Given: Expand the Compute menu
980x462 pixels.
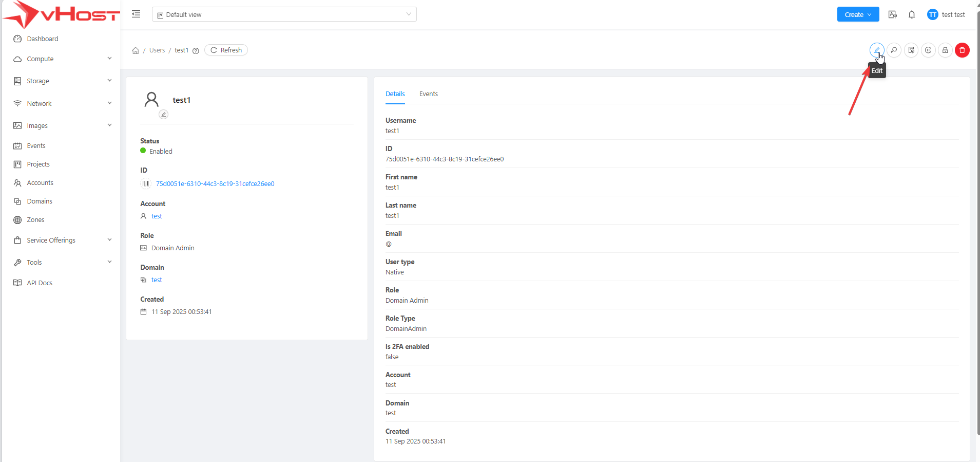Looking at the screenshot, I should coord(62,59).
